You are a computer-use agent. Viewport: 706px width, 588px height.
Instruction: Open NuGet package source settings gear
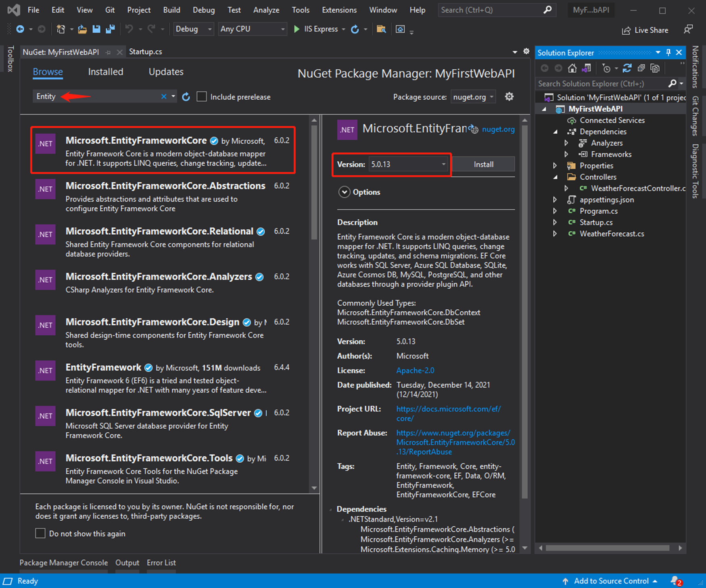[509, 97]
